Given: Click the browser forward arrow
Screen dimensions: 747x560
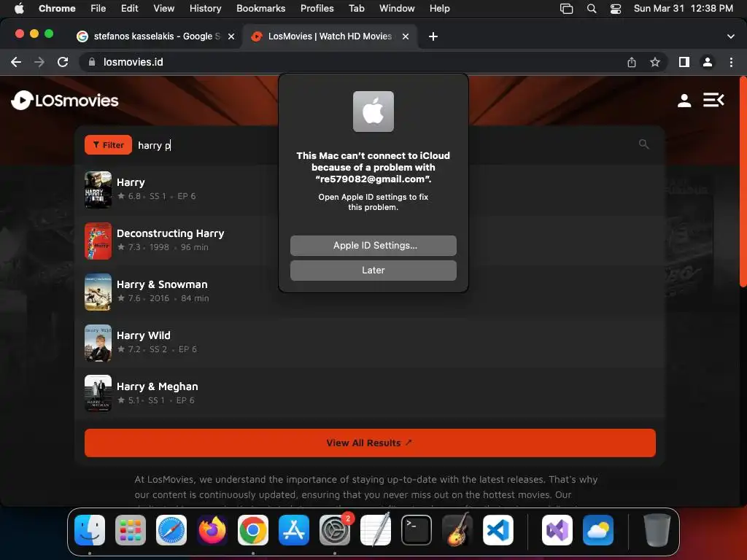Looking at the screenshot, I should (39, 62).
